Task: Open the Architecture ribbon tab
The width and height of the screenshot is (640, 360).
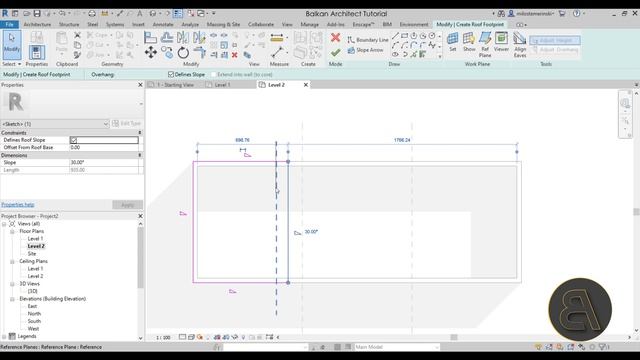Action: tap(37, 24)
